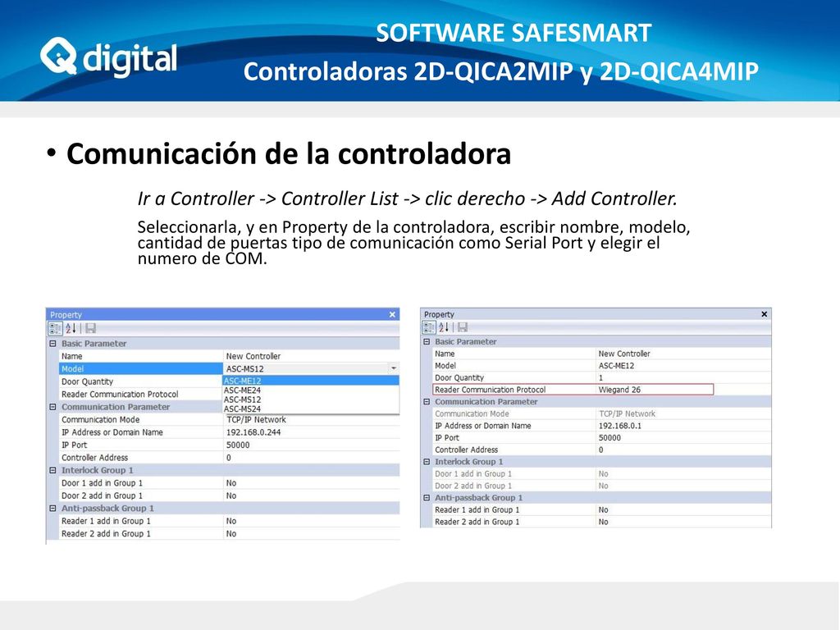Click IP Port value 50000 in right panel

[x=683, y=438]
